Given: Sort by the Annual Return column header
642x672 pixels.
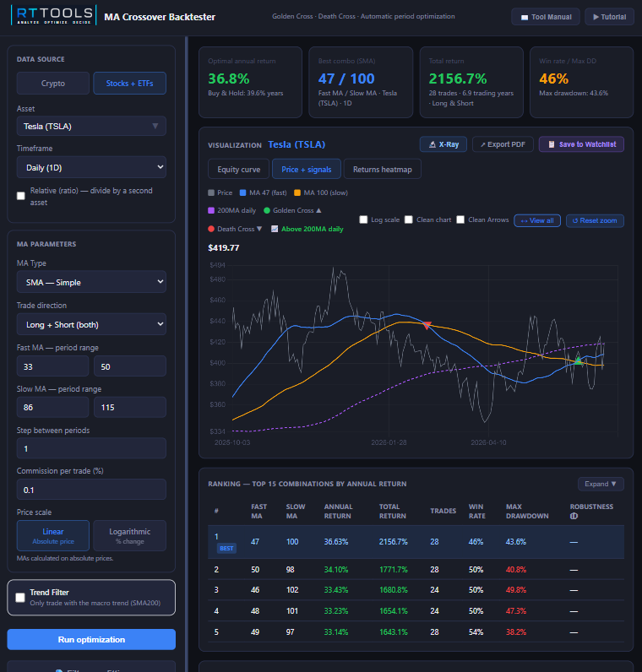Looking at the screenshot, I should [x=338, y=512].
